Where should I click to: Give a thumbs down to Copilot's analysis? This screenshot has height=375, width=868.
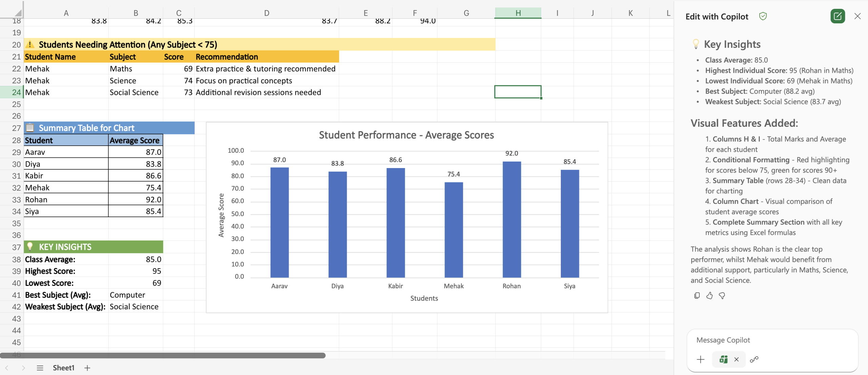(722, 295)
